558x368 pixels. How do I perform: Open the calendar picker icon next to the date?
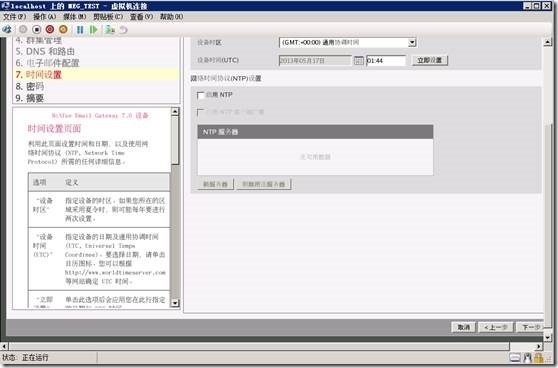click(x=358, y=61)
